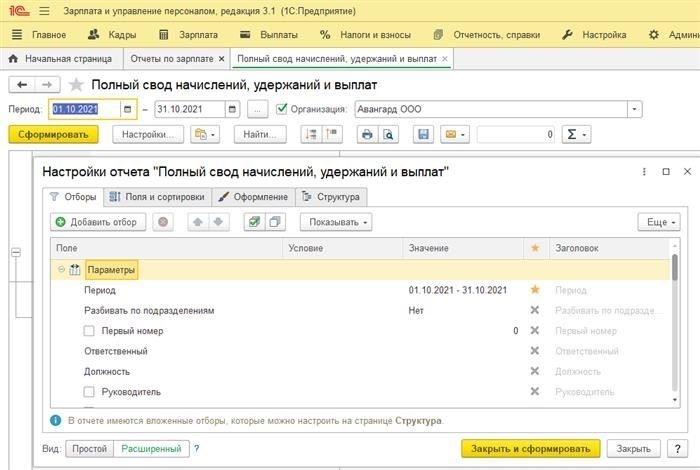Go back with the left arrow
This screenshot has height=470, width=700.
click(x=22, y=84)
